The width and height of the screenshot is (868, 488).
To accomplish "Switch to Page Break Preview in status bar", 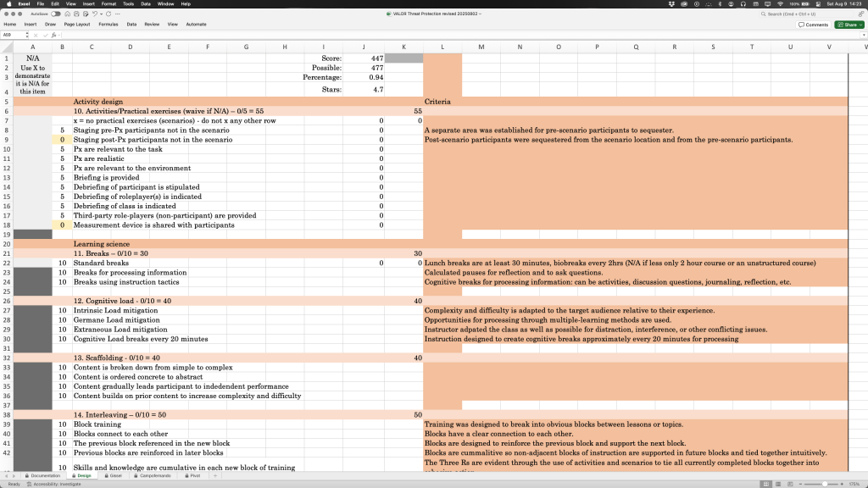I will (790, 484).
